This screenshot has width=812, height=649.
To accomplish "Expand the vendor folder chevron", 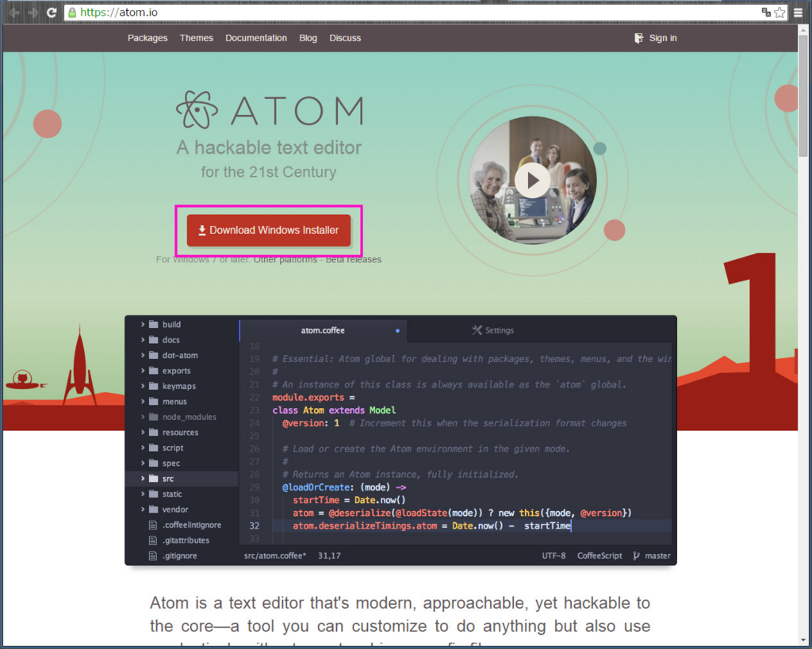I will point(143,510).
